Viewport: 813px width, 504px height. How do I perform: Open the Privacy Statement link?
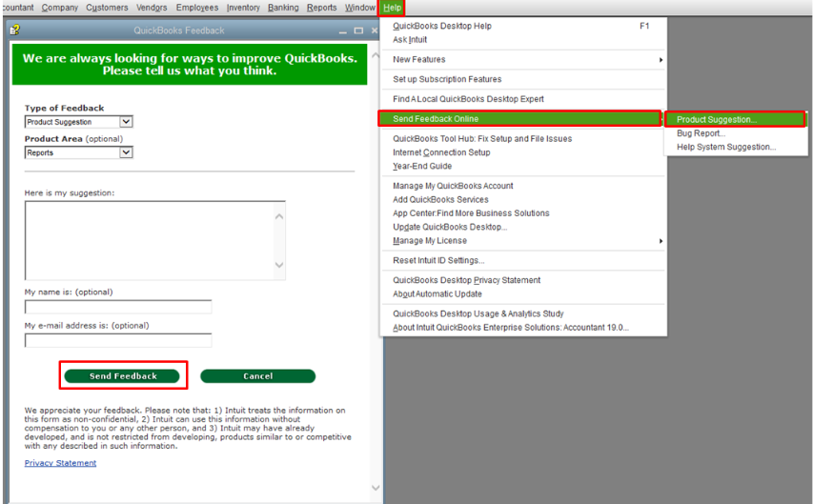click(60, 463)
